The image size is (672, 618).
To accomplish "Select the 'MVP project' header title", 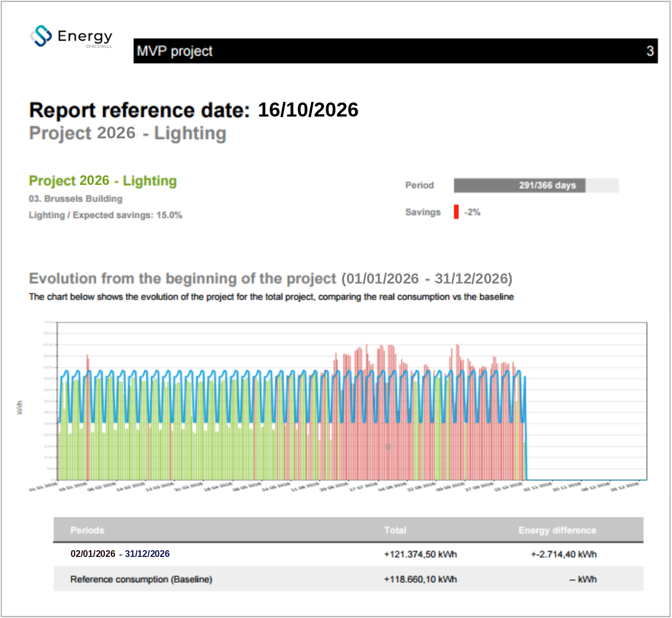I will 174,51.
